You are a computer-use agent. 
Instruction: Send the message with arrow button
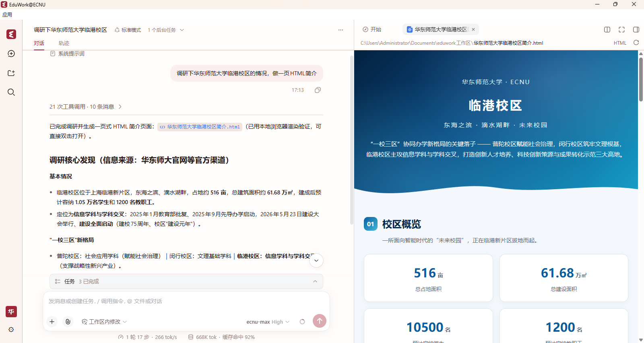(320, 321)
